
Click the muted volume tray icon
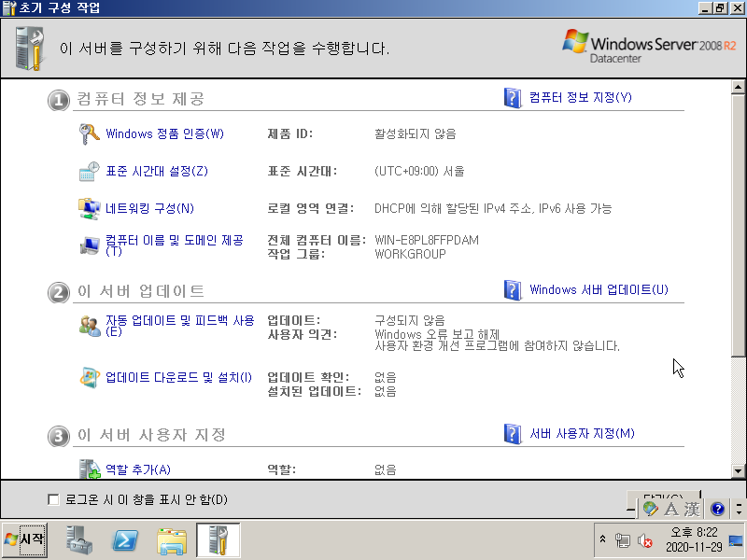click(x=644, y=540)
